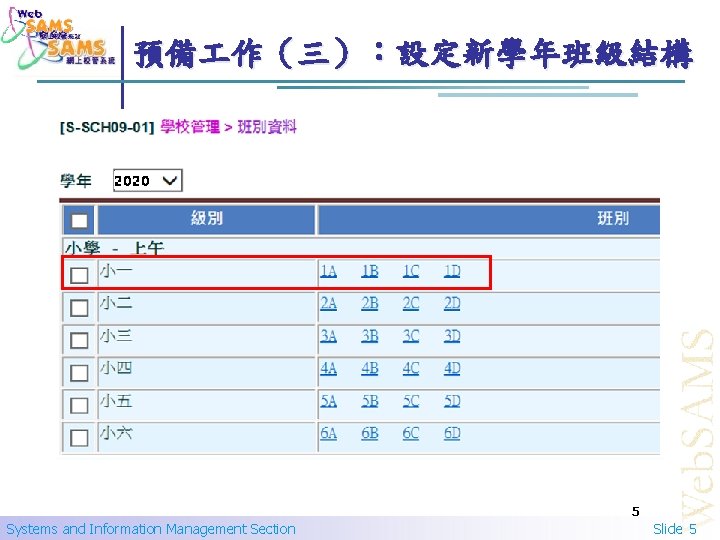Screen dimensions: 720x540
Task: Select the 小五 level label
Action: coord(116,401)
